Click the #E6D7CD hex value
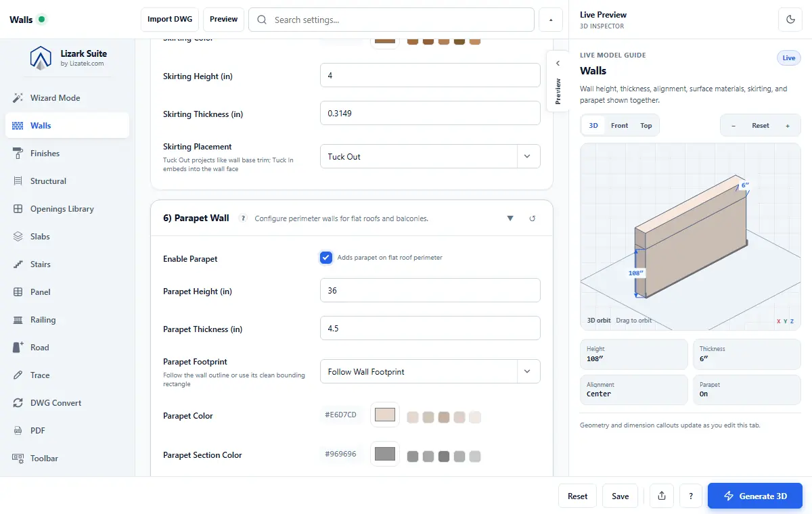This screenshot has width=812, height=514. click(340, 415)
